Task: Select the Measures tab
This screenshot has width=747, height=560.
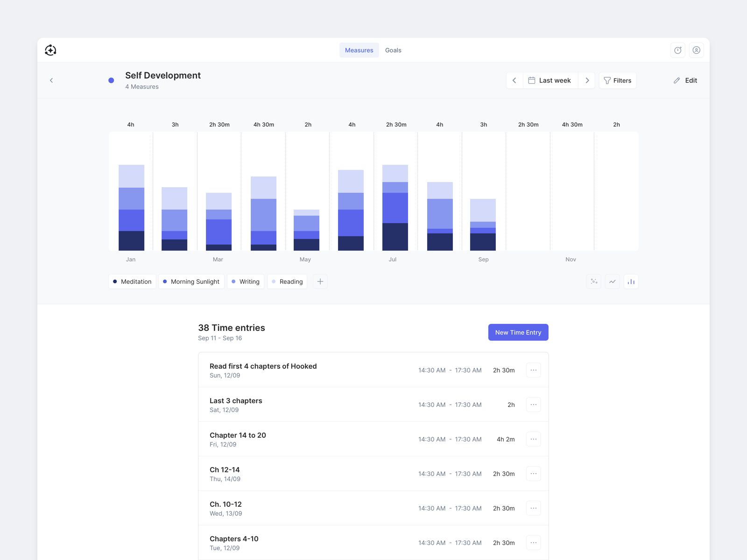Action: (359, 50)
